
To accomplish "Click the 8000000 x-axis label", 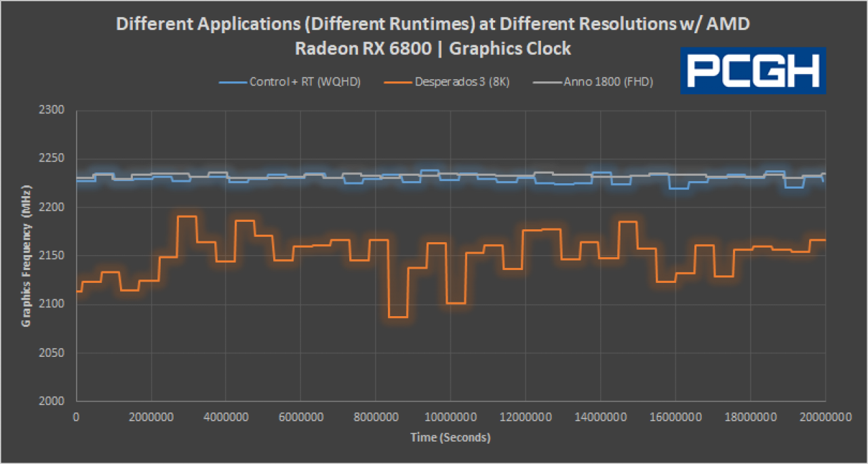I will pyautogui.click(x=376, y=417).
